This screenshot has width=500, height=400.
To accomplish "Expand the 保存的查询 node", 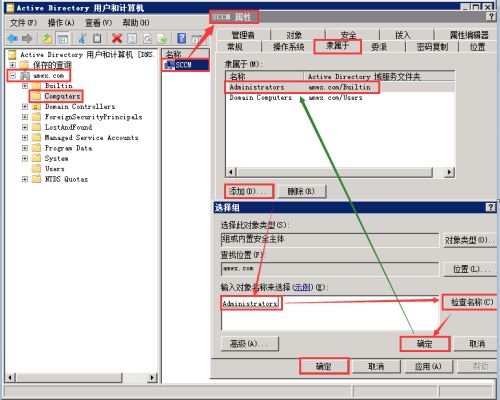I will pos(12,65).
